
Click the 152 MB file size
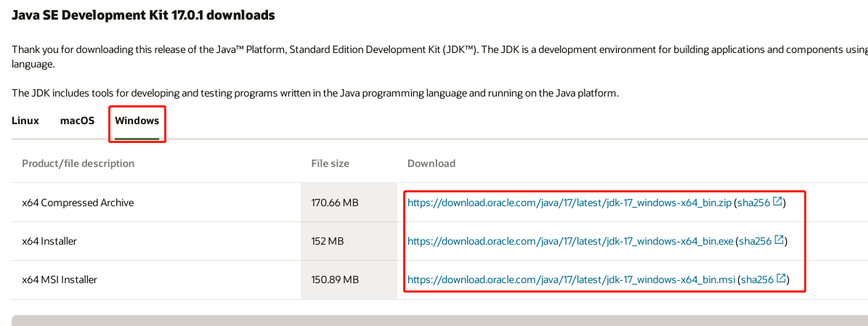pos(328,241)
